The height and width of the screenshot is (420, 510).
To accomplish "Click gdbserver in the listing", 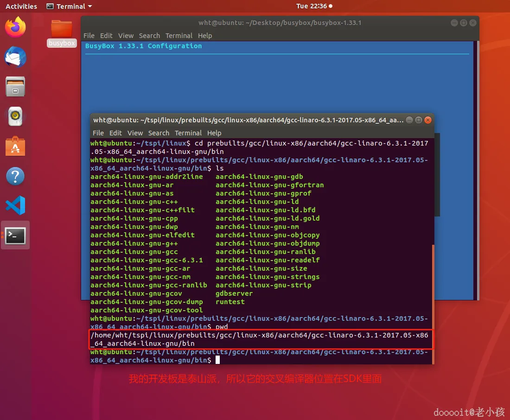I will (234, 293).
